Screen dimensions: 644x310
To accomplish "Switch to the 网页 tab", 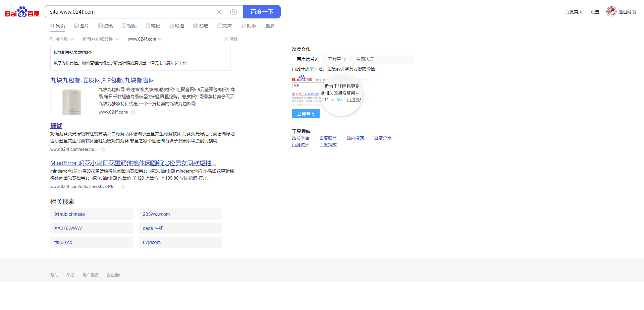I will 58,26.
